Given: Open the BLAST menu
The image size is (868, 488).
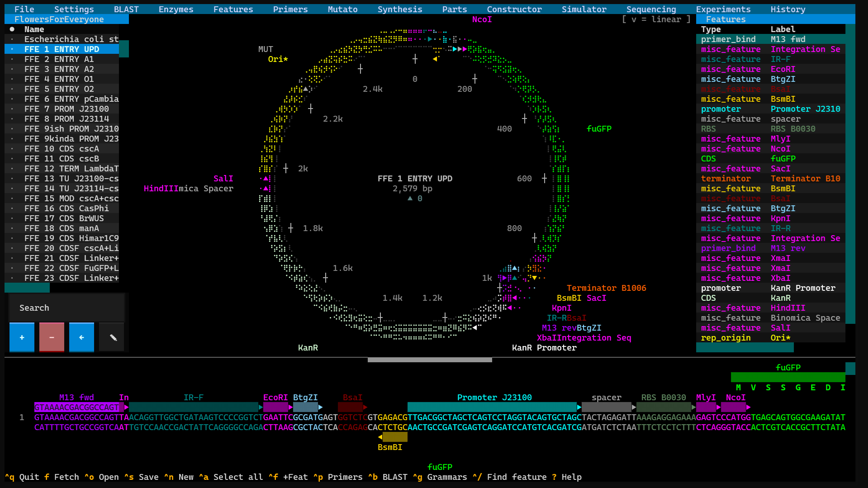Looking at the screenshot, I should click(x=126, y=9).
